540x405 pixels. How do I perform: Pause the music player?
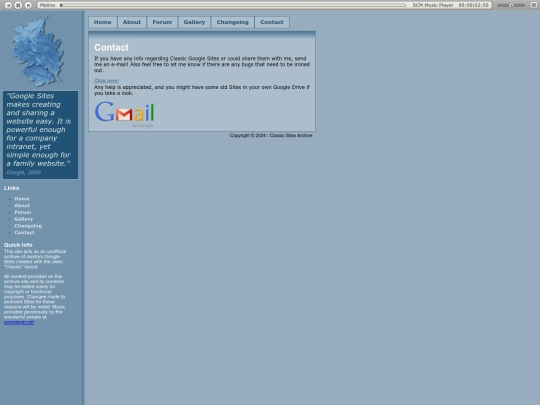point(18,5)
